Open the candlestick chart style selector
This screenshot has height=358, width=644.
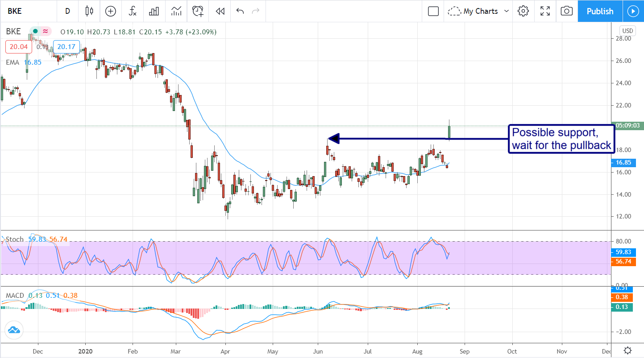pyautogui.click(x=89, y=11)
